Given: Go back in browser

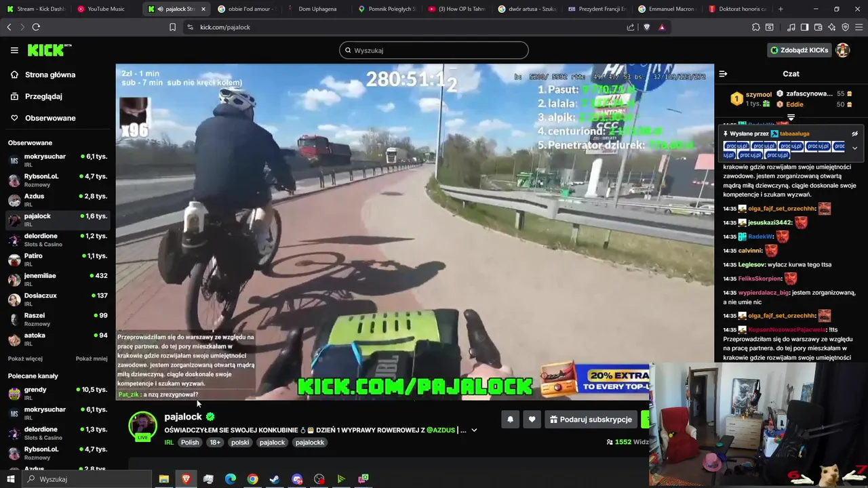Looking at the screenshot, I should (x=9, y=27).
